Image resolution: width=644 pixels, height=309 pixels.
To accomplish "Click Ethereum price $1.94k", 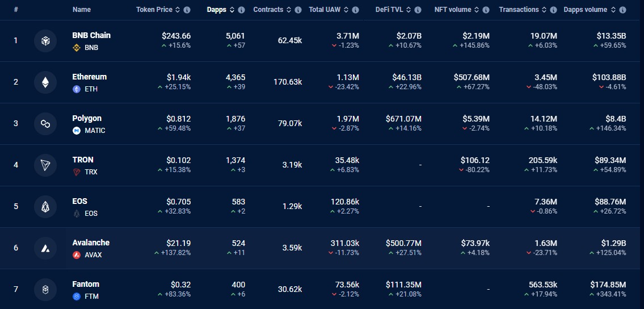I will [179, 77].
